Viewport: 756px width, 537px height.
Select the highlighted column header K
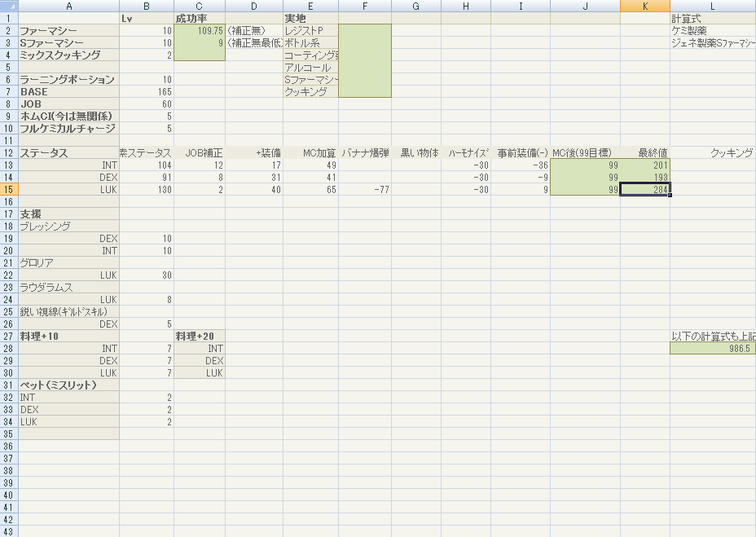pos(645,6)
